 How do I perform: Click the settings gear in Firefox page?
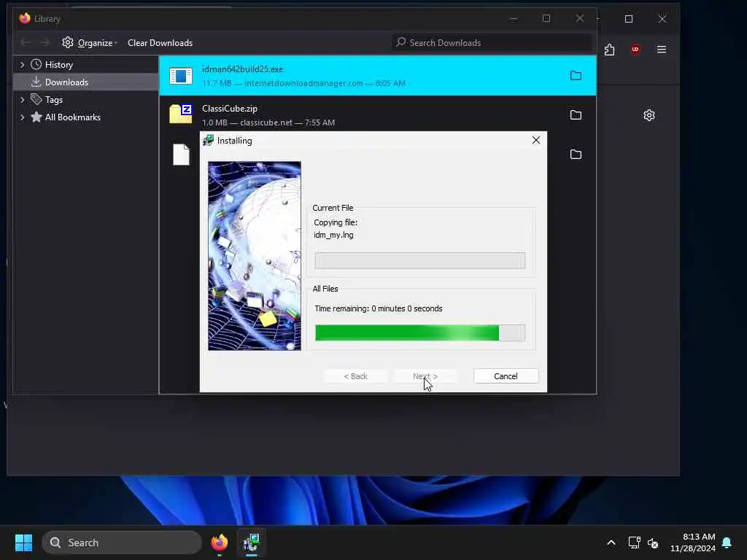(x=649, y=115)
